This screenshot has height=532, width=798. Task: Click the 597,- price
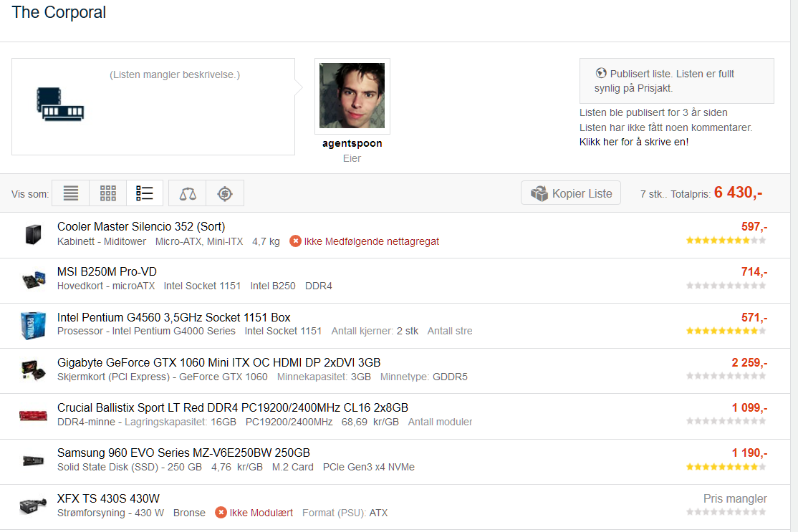754,226
